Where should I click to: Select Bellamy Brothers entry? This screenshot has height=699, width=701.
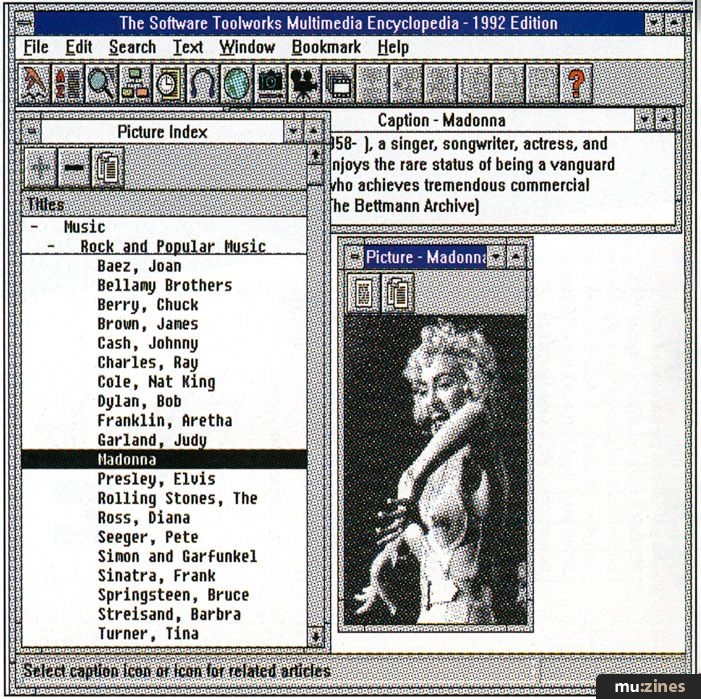(165, 285)
